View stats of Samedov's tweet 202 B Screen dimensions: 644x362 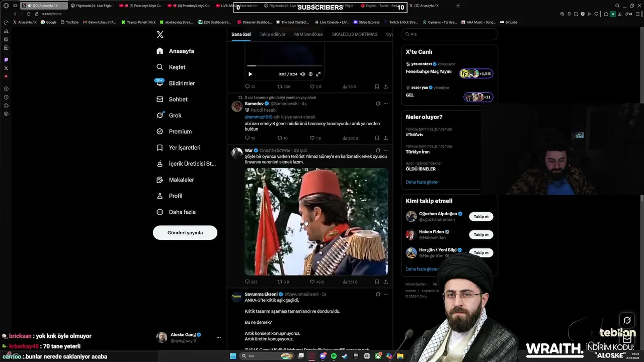(350, 138)
